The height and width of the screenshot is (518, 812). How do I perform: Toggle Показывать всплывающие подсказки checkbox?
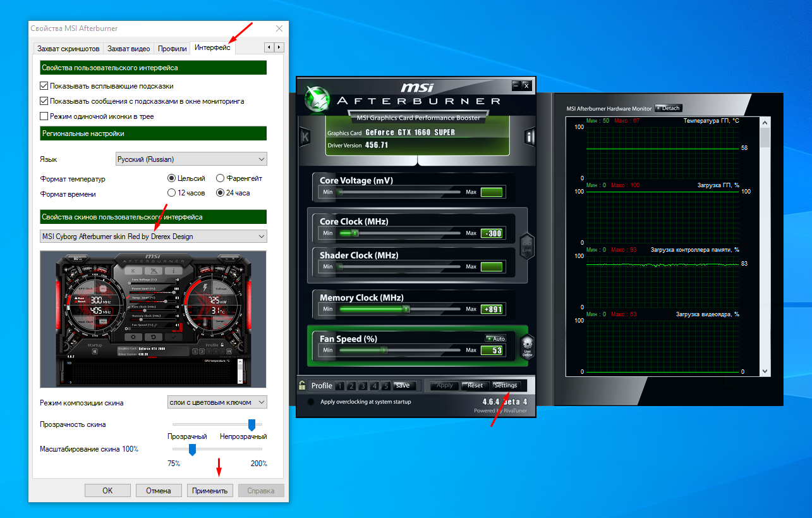[44, 85]
